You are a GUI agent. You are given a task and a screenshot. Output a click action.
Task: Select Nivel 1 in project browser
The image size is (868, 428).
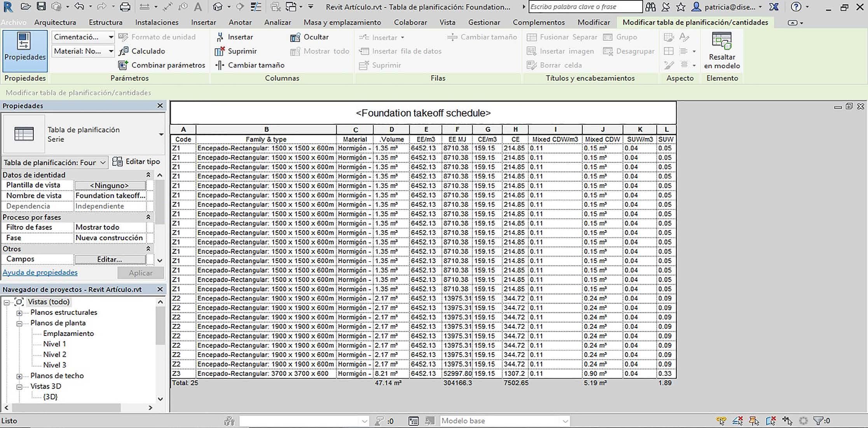click(x=54, y=344)
